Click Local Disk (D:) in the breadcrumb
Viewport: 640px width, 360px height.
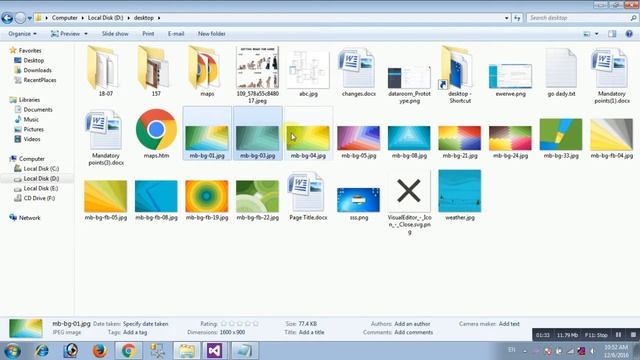(x=105, y=18)
